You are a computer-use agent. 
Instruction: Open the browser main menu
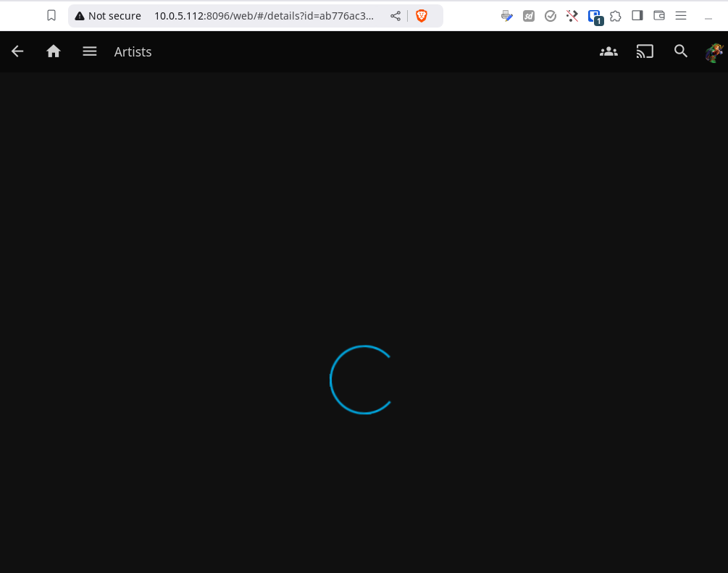(x=681, y=16)
